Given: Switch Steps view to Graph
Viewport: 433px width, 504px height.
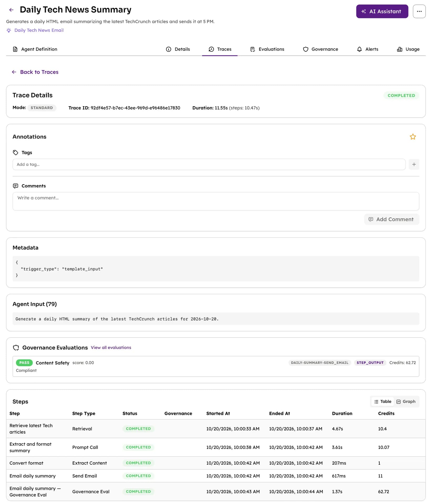Looking at the screenshot, I should point(406,401).
